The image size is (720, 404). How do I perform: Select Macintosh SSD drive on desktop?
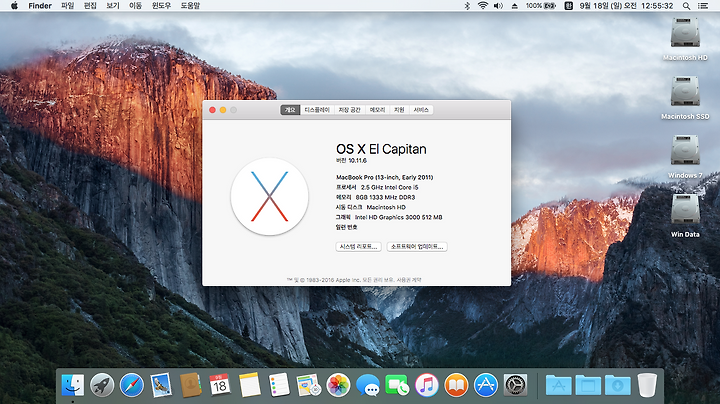pos(685,97)
